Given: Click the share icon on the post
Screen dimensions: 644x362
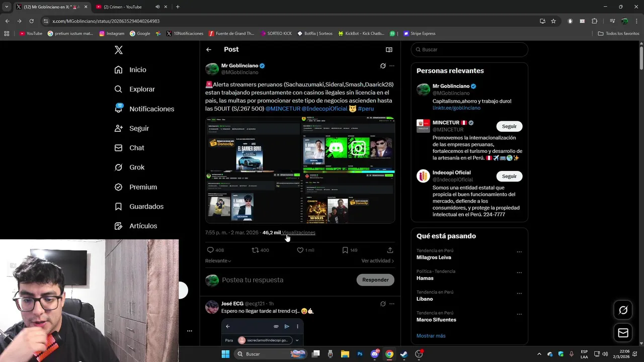Looking at the screenshot, I should [x=390, y=250].
